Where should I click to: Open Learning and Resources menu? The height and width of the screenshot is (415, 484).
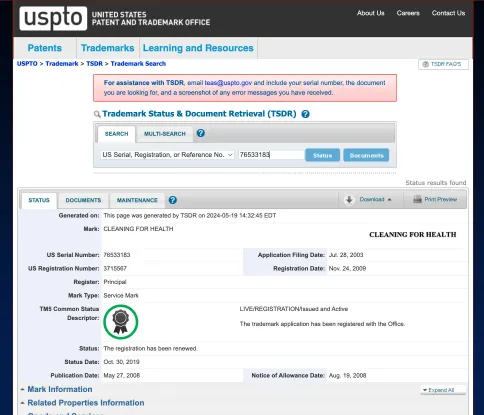click(x=198, y=48)
